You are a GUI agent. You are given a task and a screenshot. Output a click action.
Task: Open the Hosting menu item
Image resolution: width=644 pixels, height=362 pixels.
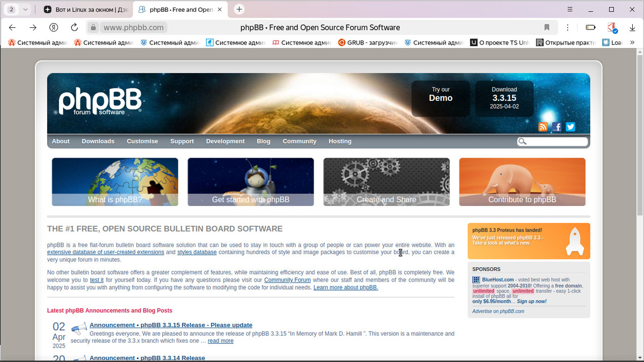pyautogui.click(x=340, y=141)
